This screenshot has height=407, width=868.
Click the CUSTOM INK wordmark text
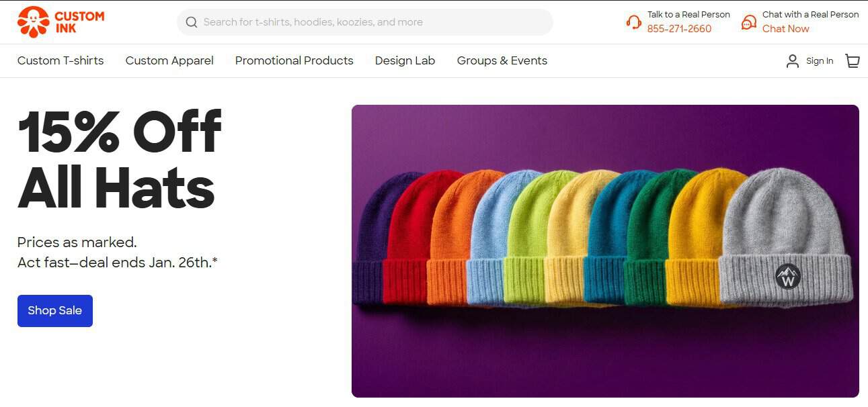pyautogui.click(x=79, y=22)
